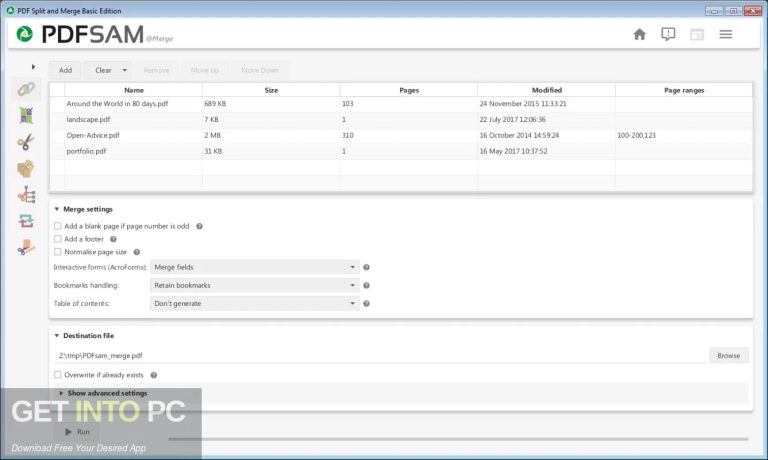Go to the Home dashboard icon

click(x=639, y=34)
